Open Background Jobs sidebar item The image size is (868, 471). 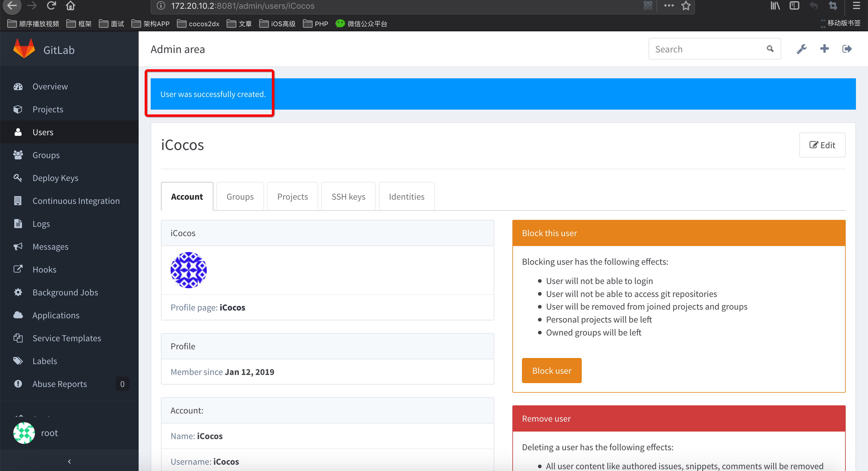[x=65, y=292]
